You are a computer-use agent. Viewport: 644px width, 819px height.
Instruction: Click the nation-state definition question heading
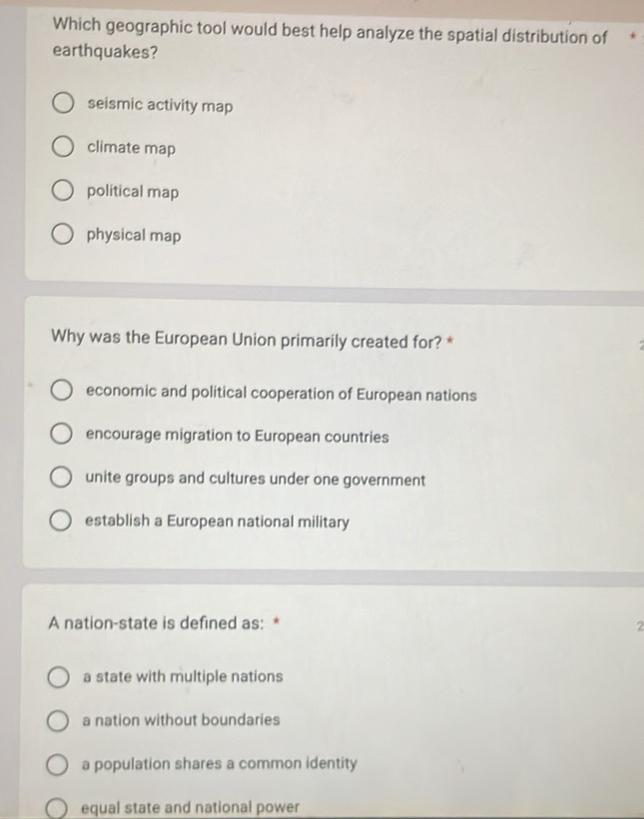(x=156, y=623)
